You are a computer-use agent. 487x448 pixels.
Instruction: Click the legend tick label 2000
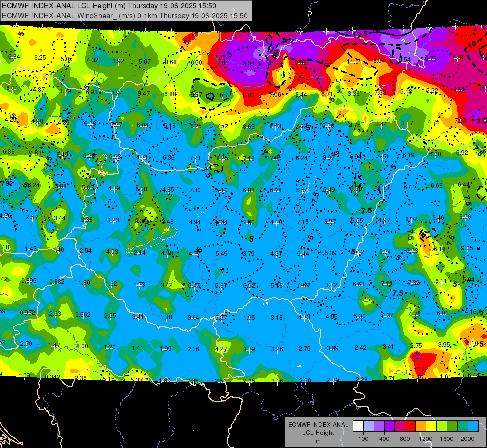coord(468,439)
